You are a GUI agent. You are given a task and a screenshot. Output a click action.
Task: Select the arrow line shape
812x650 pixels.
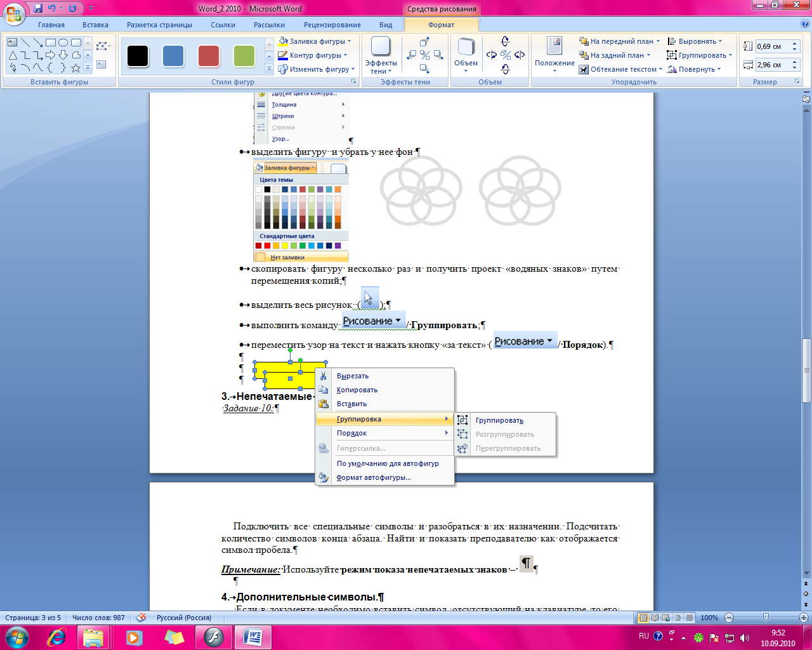click(38, 43)
